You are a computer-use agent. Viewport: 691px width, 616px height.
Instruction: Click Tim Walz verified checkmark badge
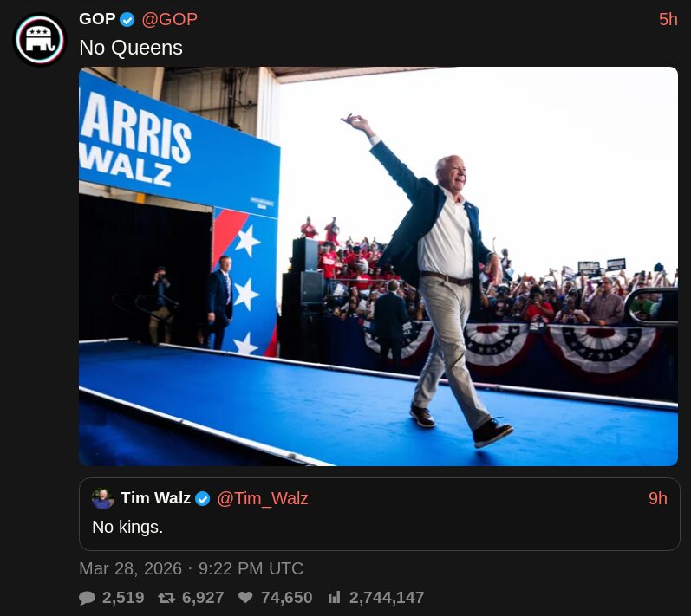pos(203,499)
